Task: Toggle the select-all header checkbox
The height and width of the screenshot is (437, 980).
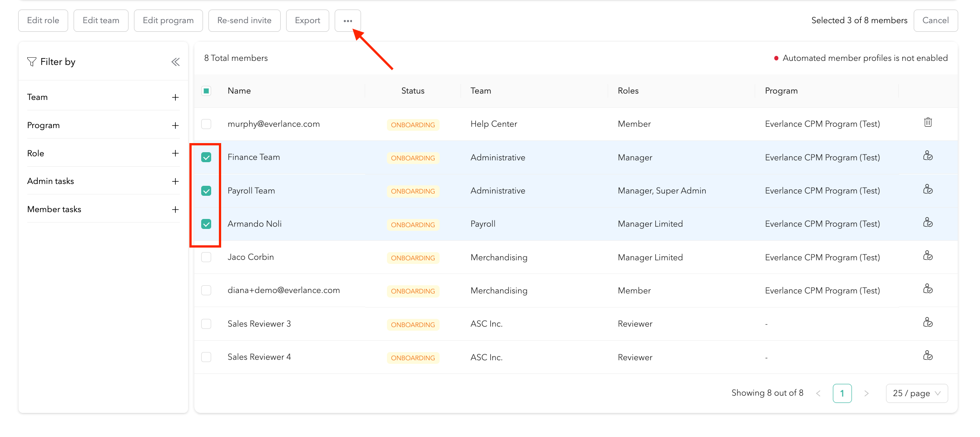Action: click(x=206, y=91)
